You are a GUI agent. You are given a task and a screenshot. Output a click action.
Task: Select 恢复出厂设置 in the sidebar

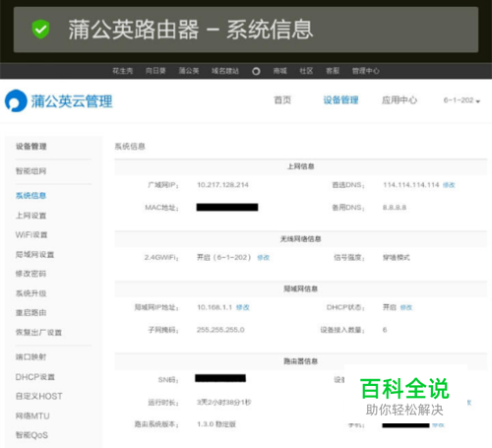[x=38, y=333]
